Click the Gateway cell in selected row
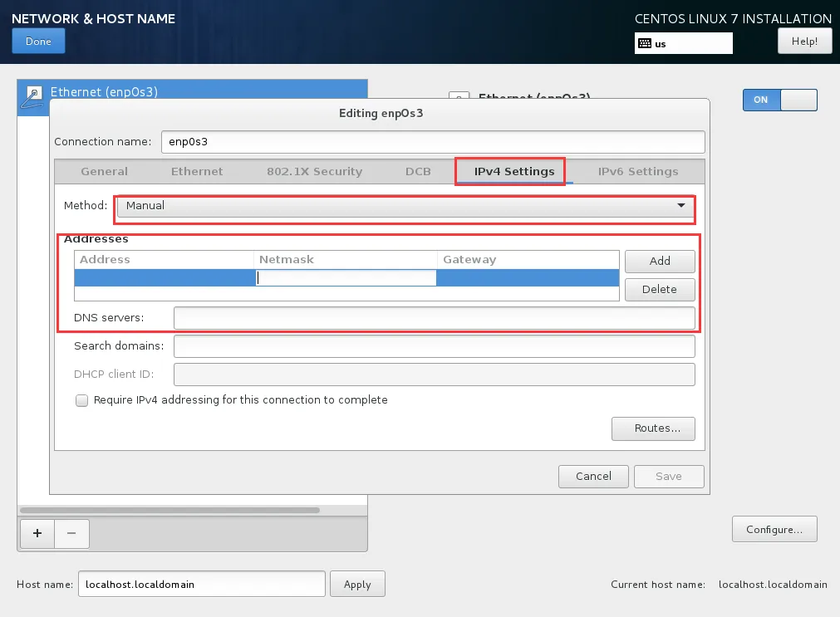The height and width of the screenshot is (617, 840). 528,277
